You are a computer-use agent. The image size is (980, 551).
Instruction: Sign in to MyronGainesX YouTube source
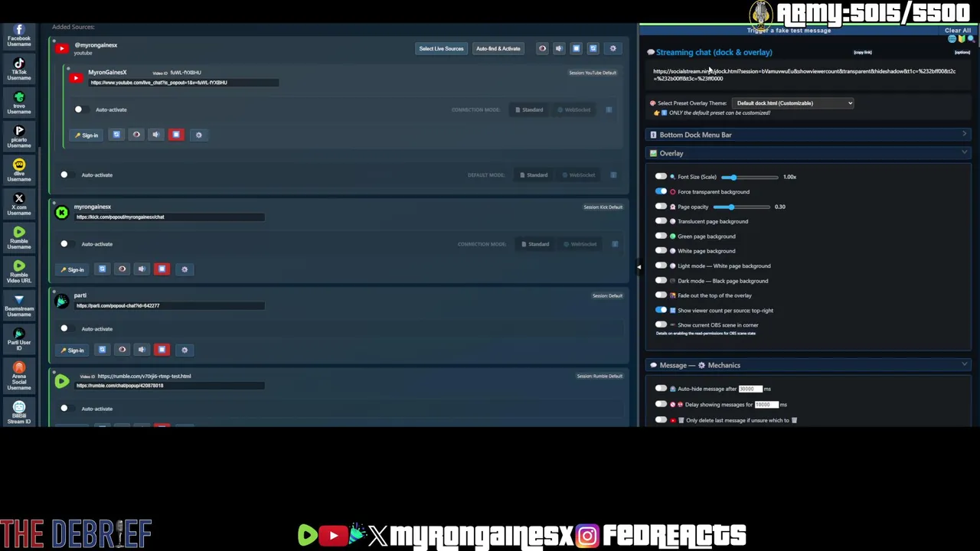pyautogui.click(x=87, y=135)
